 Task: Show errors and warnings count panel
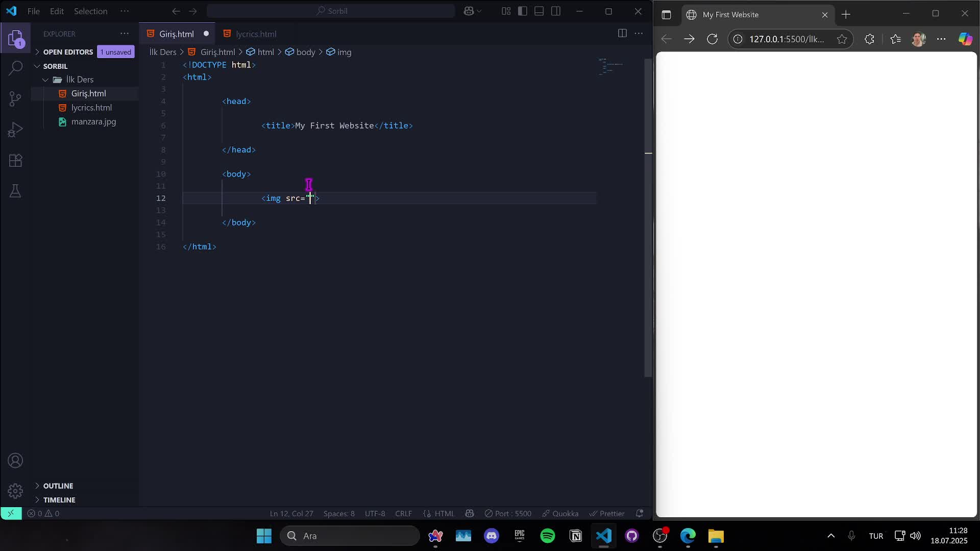[x=43, y=513]
